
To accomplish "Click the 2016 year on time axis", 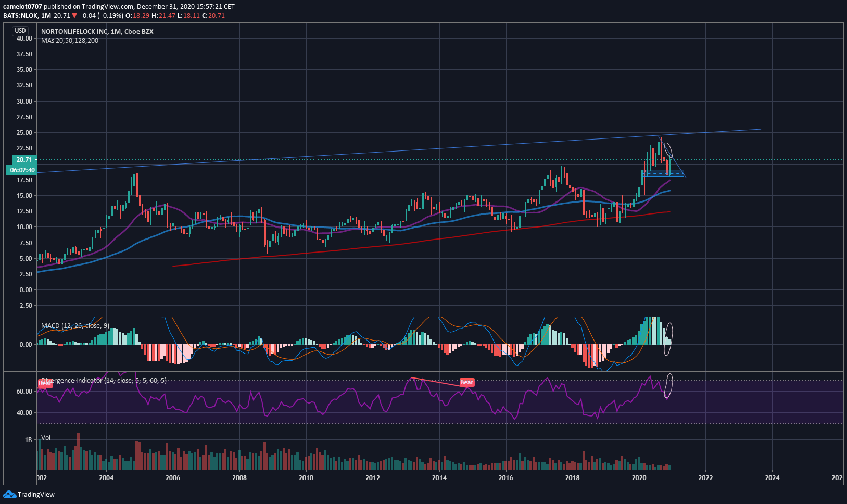I will pyautogui.click(x=506, y=478).
